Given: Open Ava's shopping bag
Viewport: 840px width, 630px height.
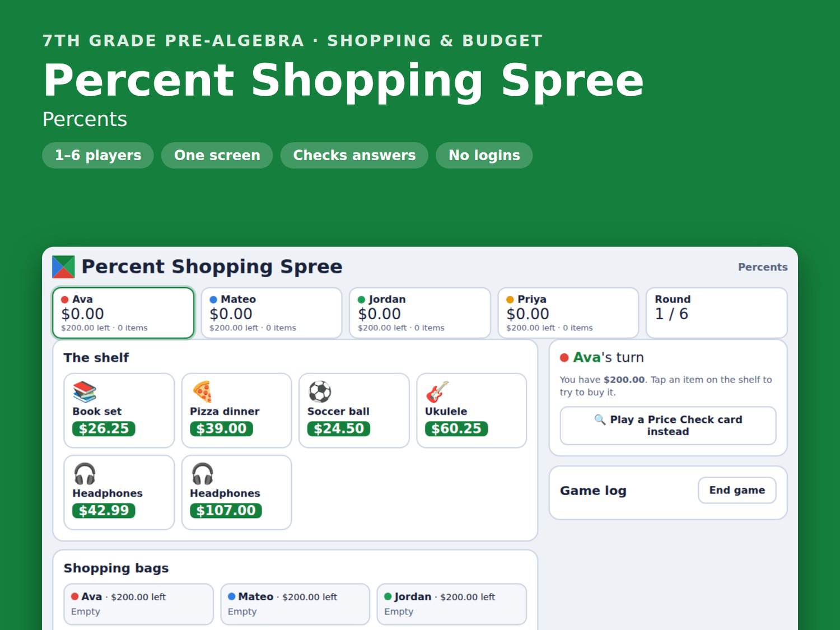Looking at the screenshot, I should tap(139, 604).
